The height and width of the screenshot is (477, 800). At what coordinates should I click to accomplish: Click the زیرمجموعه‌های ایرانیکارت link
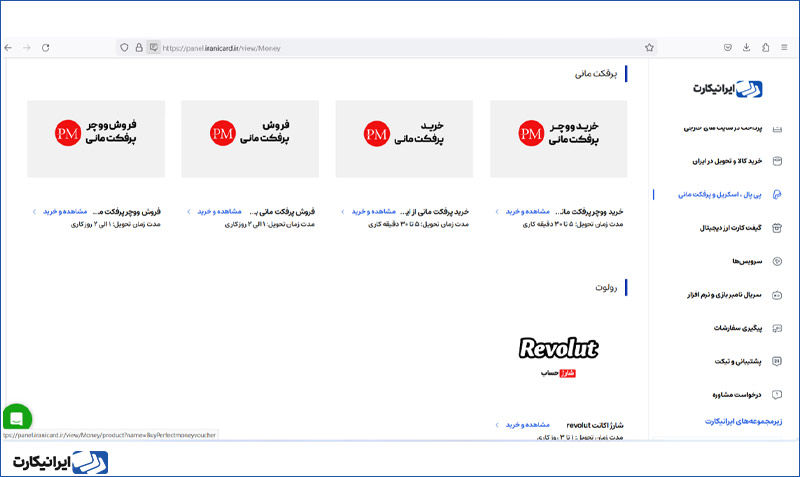tap(743, 421)
